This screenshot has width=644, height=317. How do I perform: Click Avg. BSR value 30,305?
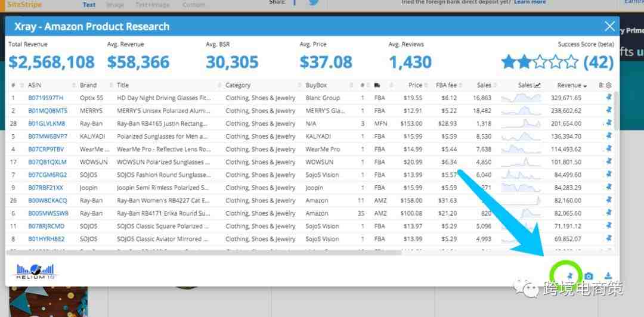coord(232,63)
